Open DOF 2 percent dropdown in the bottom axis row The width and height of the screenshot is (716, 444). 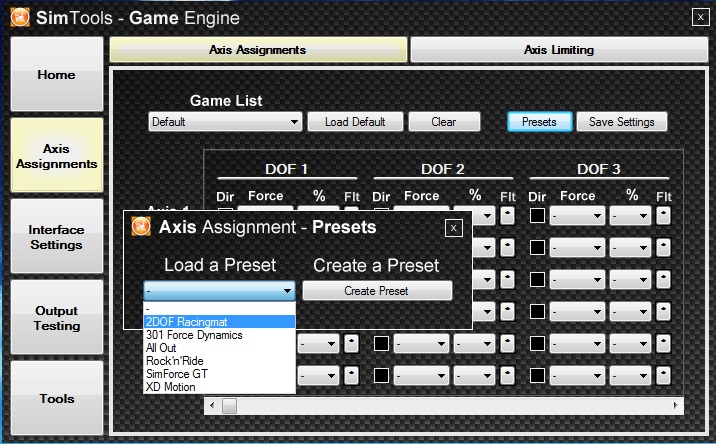[x=474, y=375]
